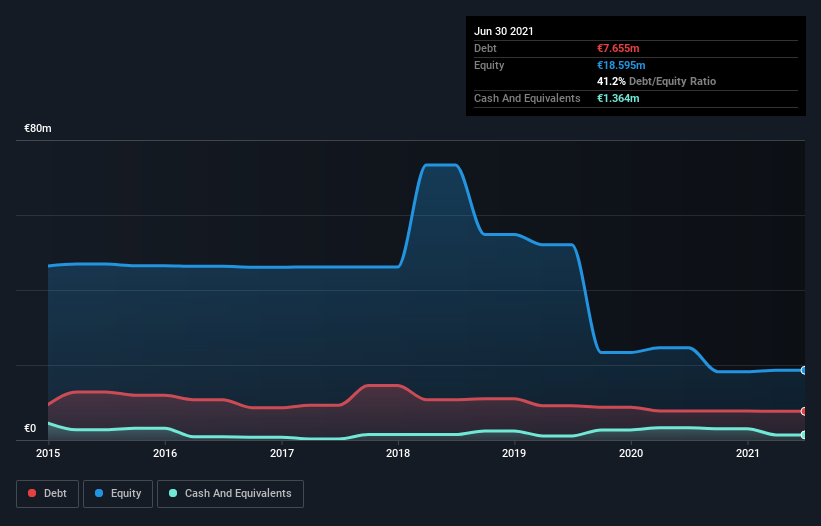Click the 2015 axis label
Viewport: 821px width, 526px height.
pos(48,453)
